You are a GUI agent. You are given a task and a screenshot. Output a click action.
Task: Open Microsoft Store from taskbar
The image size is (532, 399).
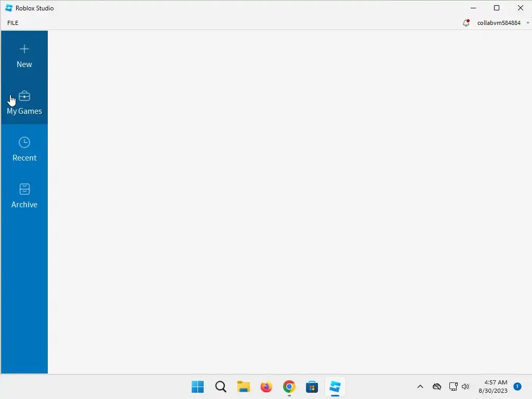(312, 387)
